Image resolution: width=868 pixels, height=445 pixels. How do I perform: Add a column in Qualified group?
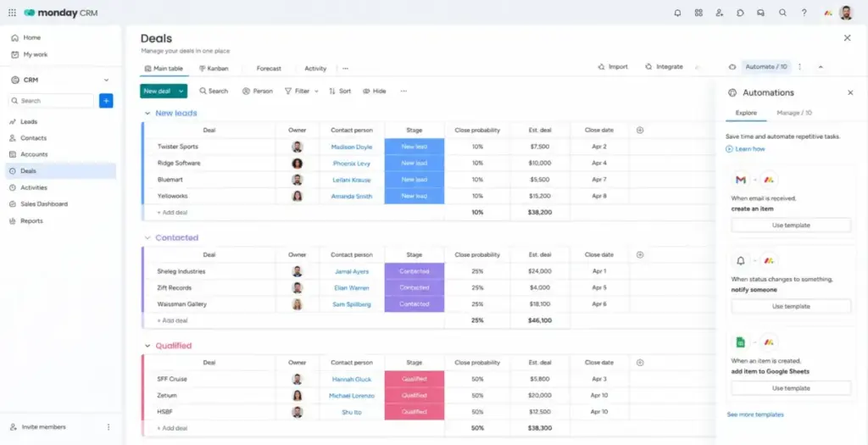[640, 363]
